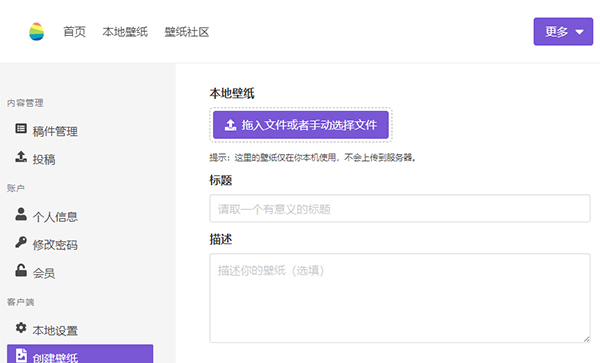Open 本地壁纸 in top navigation

click(125, 32)
